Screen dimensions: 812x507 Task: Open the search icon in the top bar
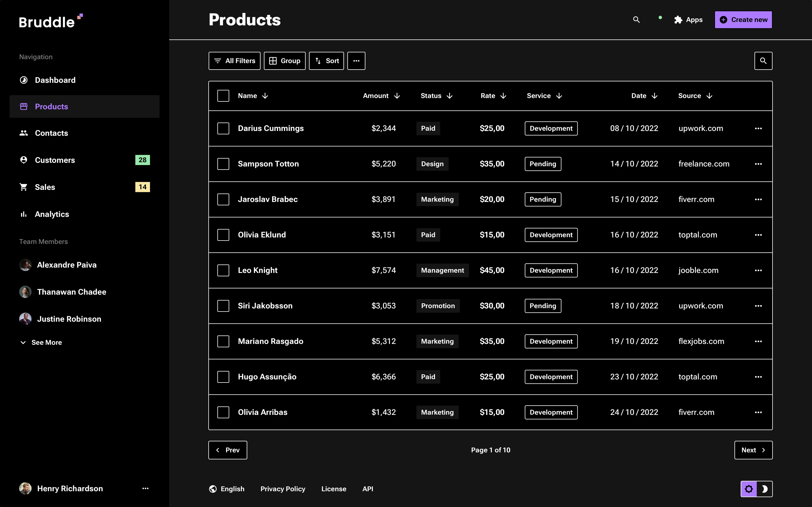click(637, 20)
